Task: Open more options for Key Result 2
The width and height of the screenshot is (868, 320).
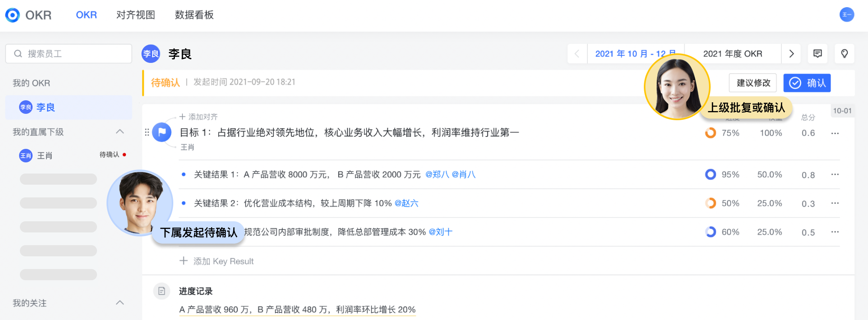Action: (835, 203)
